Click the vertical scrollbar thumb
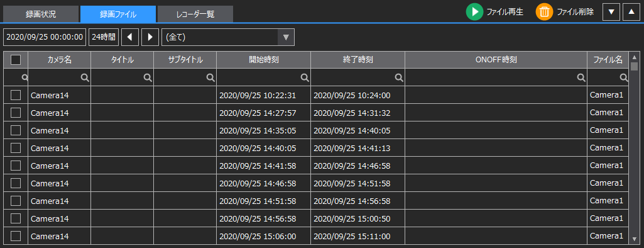 pyautogui.click(x=634, y=67)
